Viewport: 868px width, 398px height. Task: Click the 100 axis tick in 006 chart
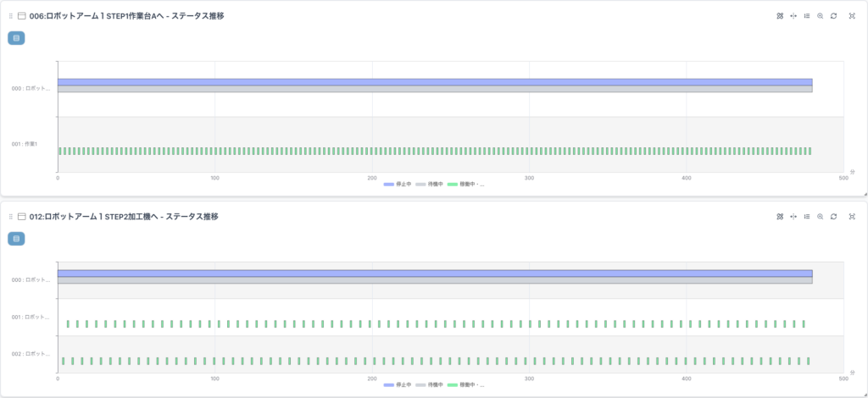tap(214, 178)
